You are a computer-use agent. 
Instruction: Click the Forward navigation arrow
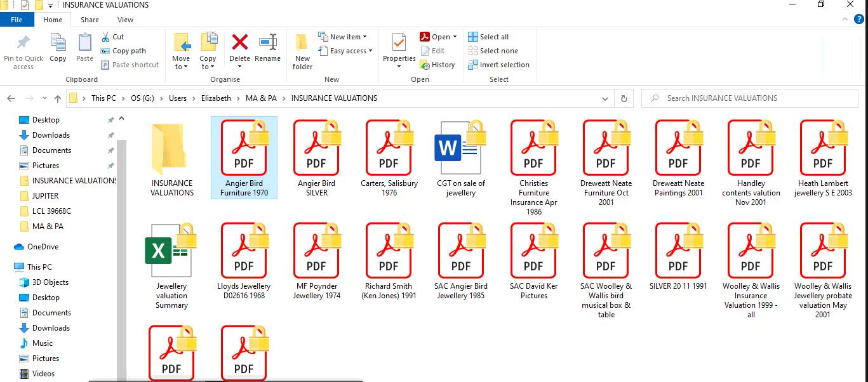pyautogui.click(x=29, y=98)
